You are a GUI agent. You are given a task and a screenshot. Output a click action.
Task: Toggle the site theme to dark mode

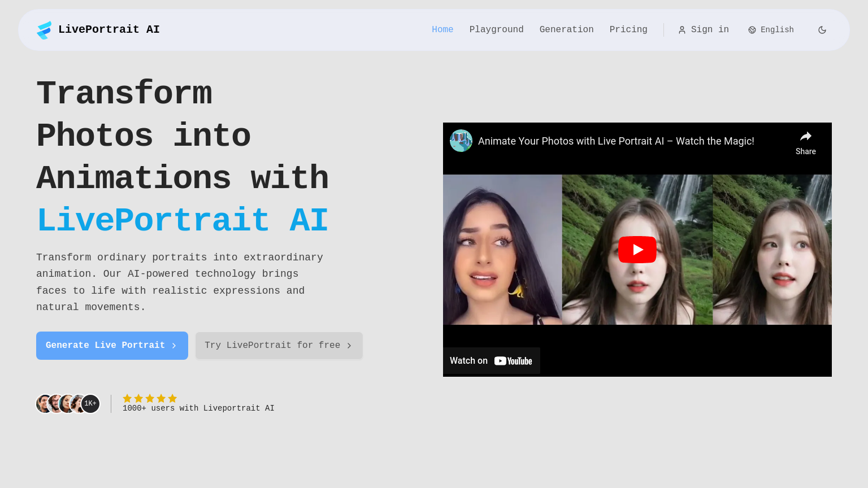tap(822, 29)
